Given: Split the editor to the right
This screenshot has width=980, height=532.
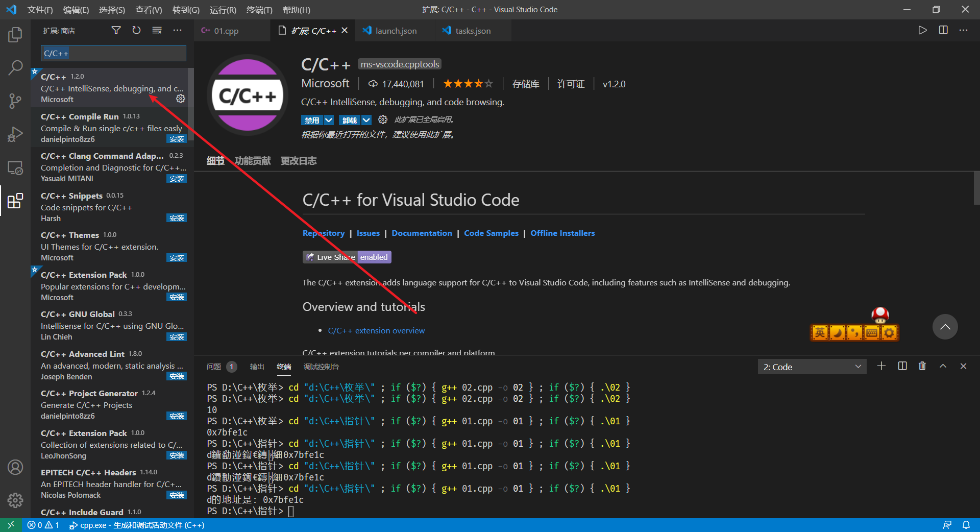Looking at the screenshot, I should [943, 30].
